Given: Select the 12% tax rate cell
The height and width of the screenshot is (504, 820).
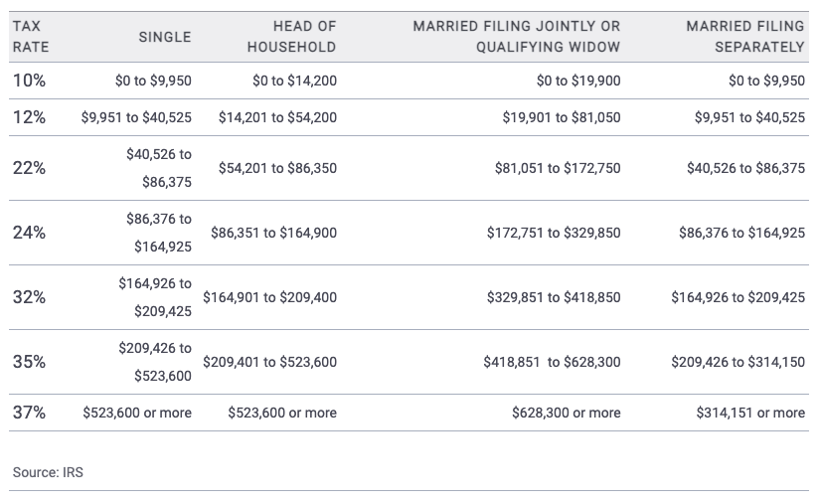Looking at the screenshot, I should click(x=29, y=117).
